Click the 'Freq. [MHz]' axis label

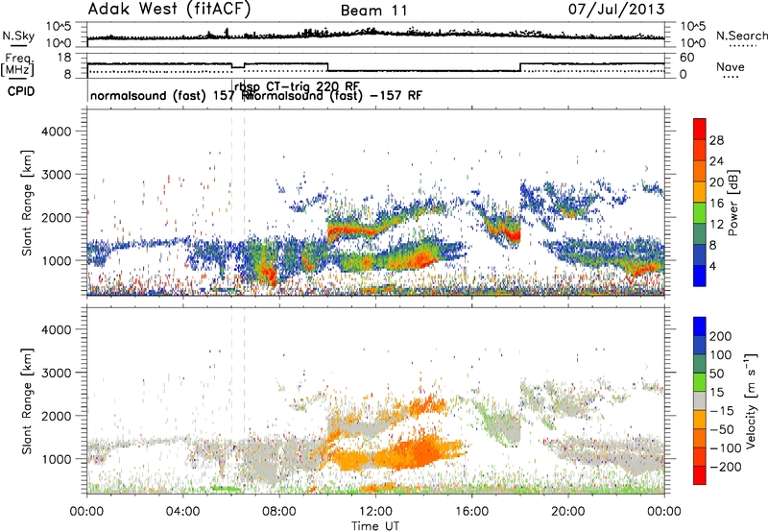(x=17, y=65)
